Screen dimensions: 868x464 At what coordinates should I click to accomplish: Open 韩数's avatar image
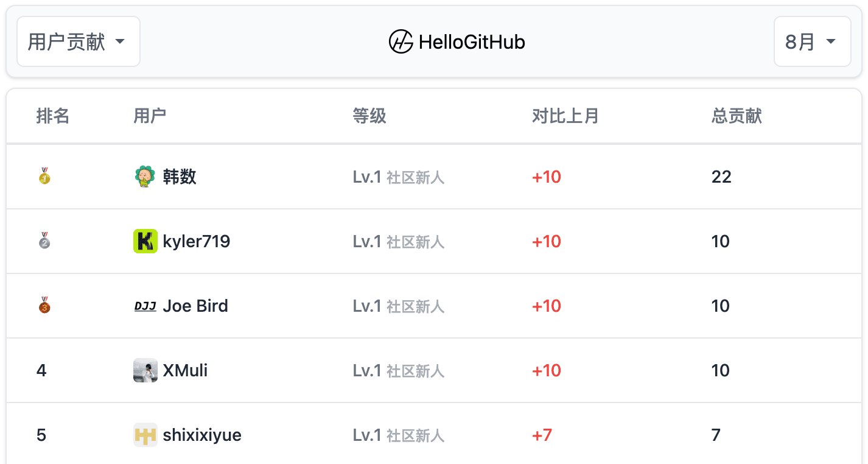145,177
